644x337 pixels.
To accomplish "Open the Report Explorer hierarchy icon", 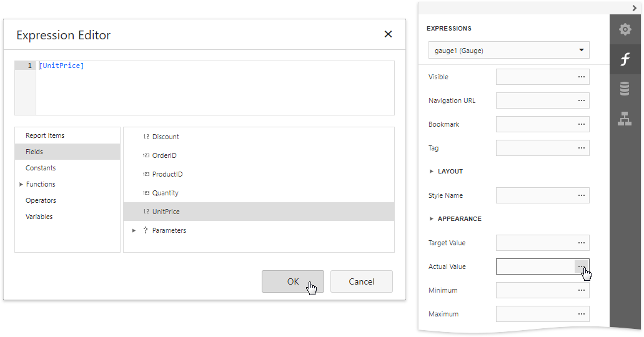I will click(625, 119).
